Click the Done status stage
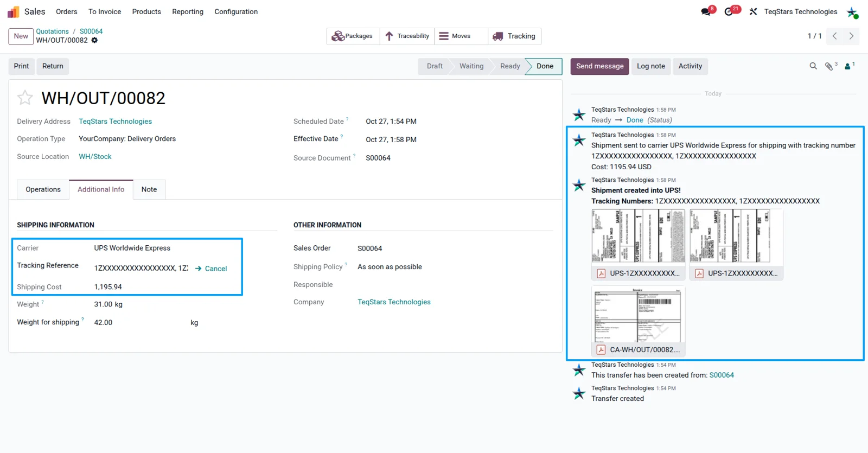This screenshot has height=453, width=868. coord(545,66)
